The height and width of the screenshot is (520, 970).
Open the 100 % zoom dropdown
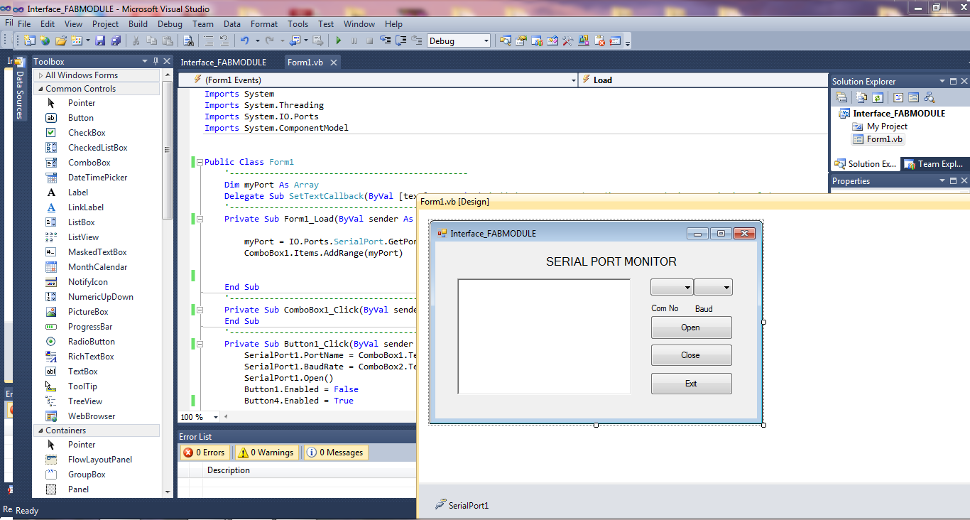point(215,417)
